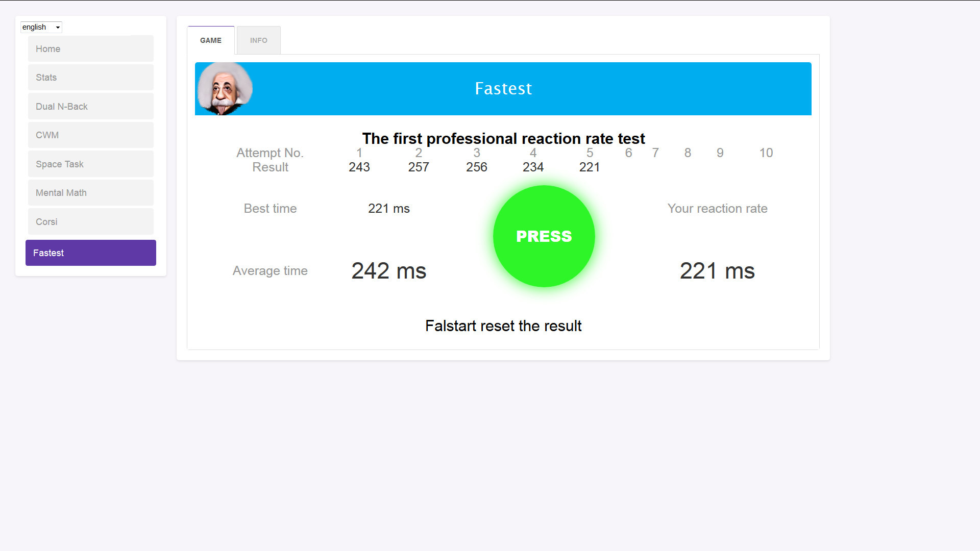Select the Fastest sidebar item
The image size is (980, 551).
(91, 253)
